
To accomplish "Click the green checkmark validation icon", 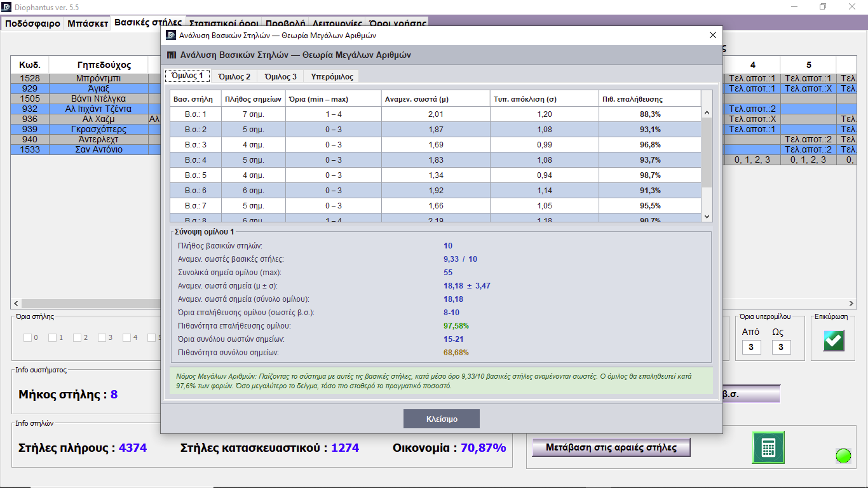I will click(834, 341).
